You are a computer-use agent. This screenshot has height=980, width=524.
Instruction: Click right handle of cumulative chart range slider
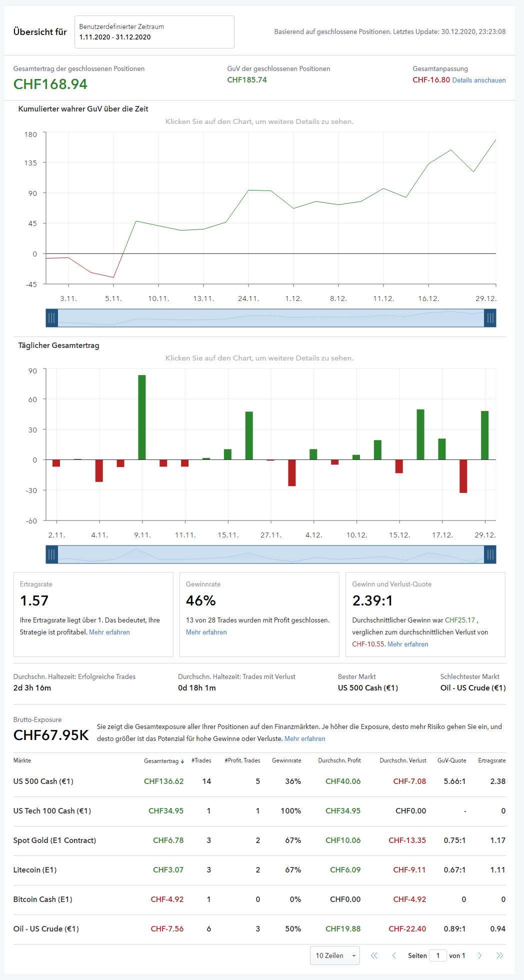coord(490,318)
